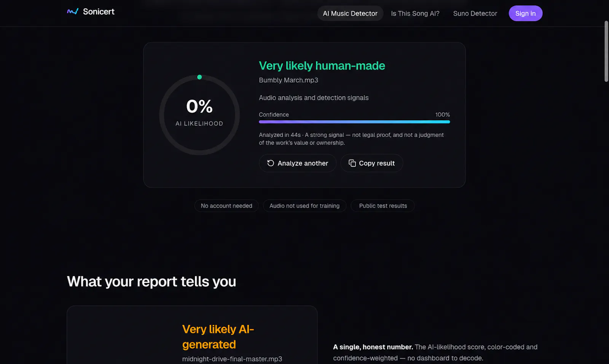
Task: Click the Bumbly March.mp3 filename
Action: tap(289, 80)
